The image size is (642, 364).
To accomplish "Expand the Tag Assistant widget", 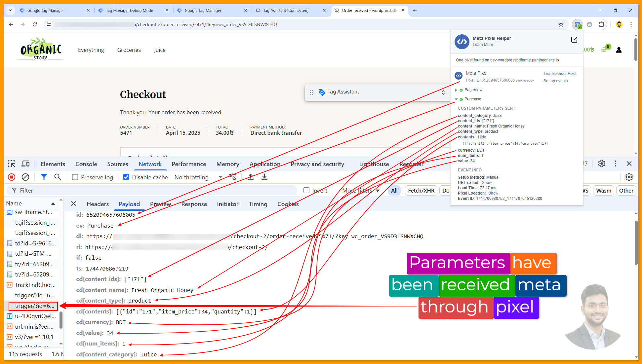I will coord(444,92).
